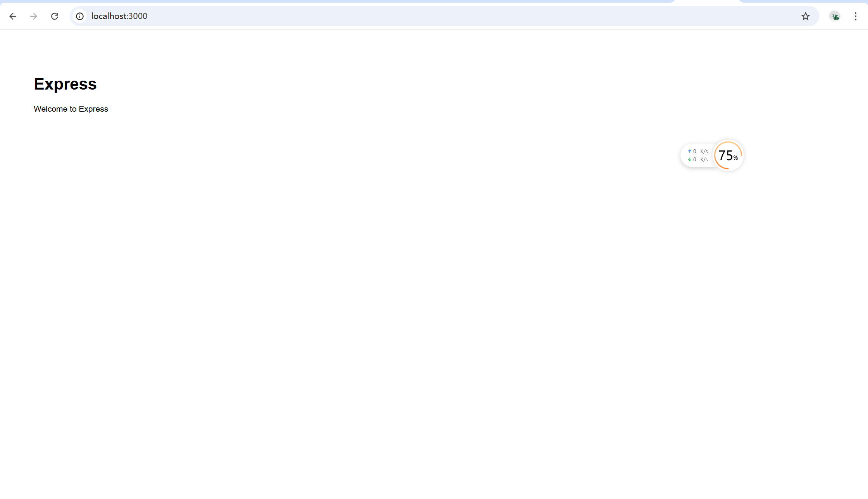The image size is (868, 499).
Task: Click the word localhost in the URL
Action: [x=109, y=16]
